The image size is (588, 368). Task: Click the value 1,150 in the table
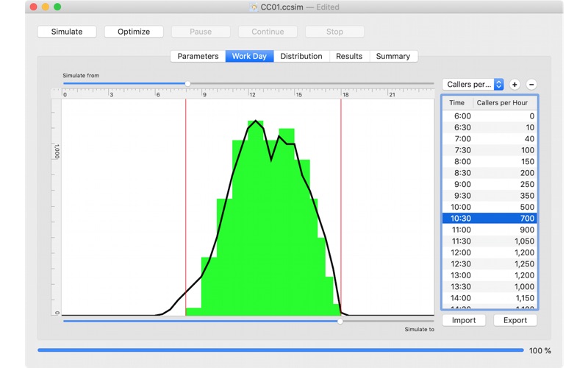click(x=524, y=298)
